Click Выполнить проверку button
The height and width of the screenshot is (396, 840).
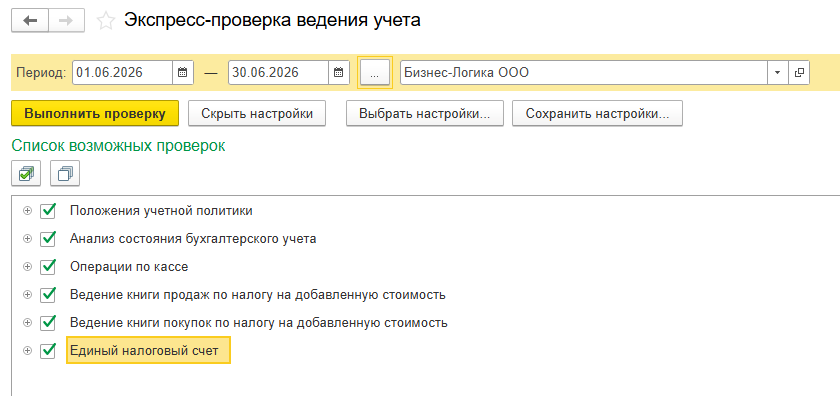(x=94, y=114)
